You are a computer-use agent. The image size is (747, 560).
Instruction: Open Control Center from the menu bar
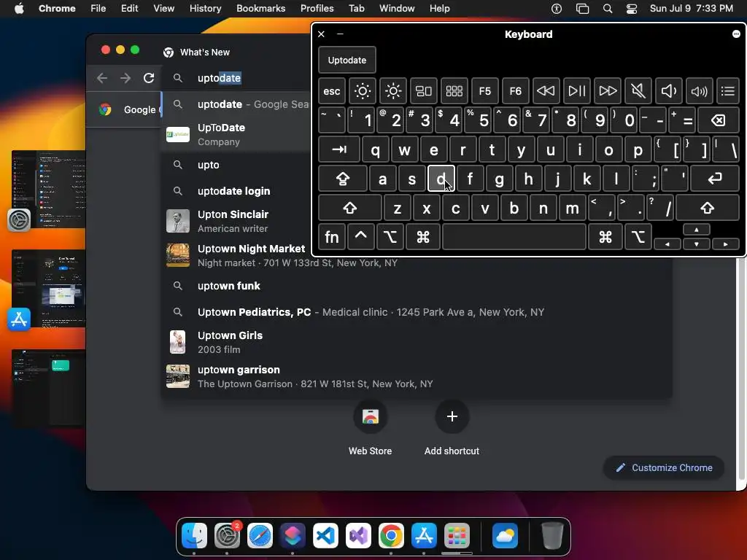point(632,9)
